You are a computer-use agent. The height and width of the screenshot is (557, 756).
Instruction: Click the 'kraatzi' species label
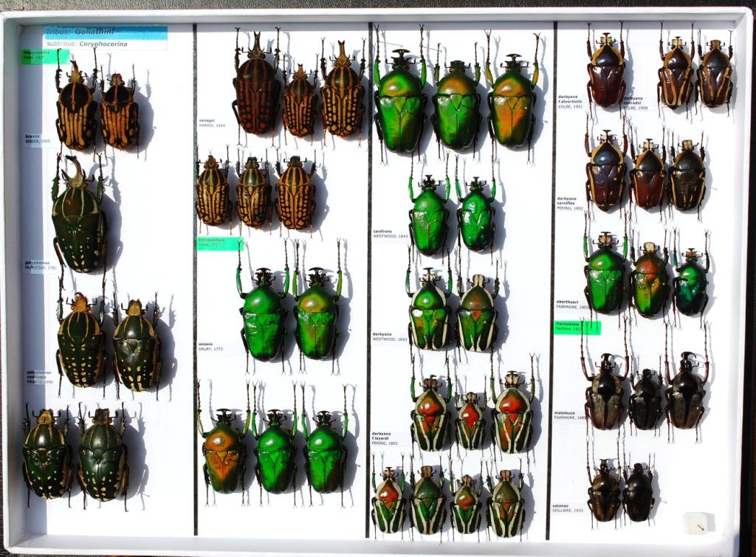pyautogui.click(x=35, y=138)
